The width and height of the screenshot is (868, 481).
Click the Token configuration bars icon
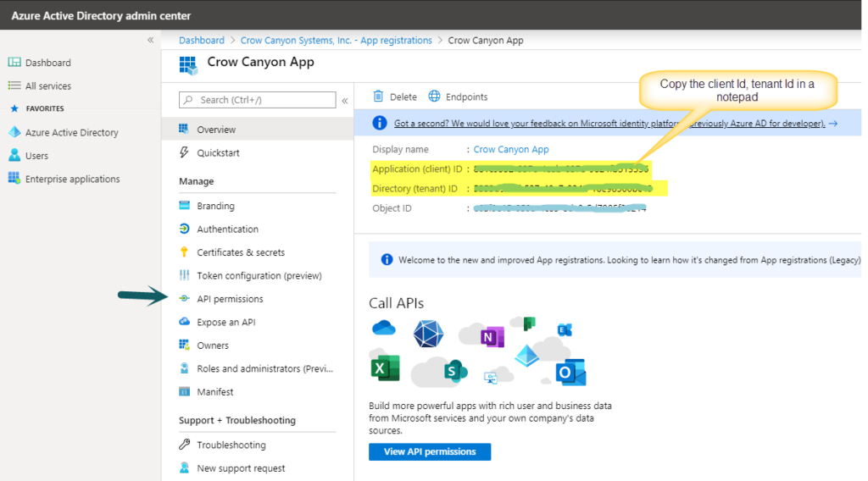coord(184,274)
